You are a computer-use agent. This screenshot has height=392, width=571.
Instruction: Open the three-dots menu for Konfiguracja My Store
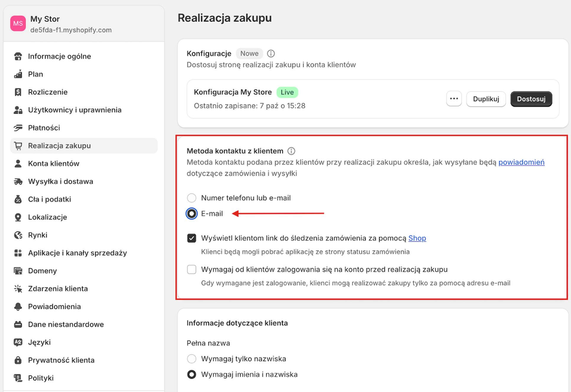454,99
